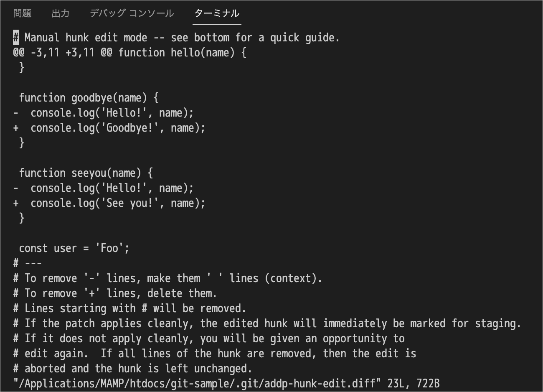Switch to the 問題 tab

tap(23, 13)
